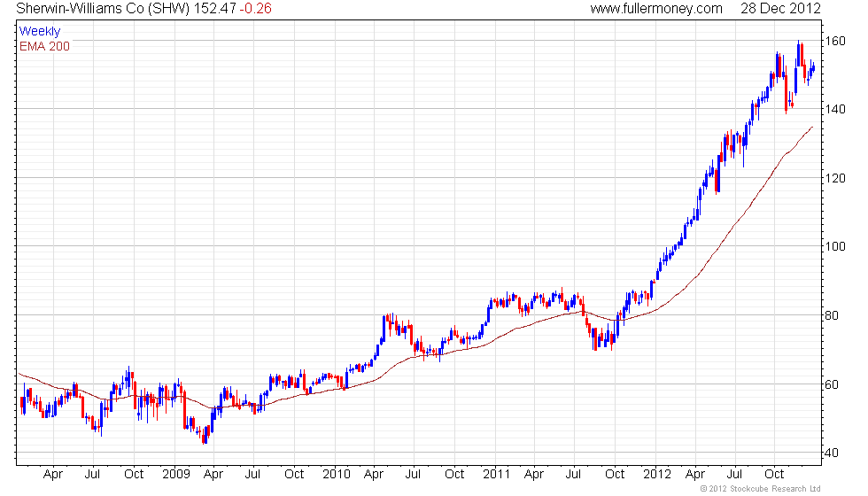
Task: Select the blue Weekly legend label
Action: click(x=40, y=31)
